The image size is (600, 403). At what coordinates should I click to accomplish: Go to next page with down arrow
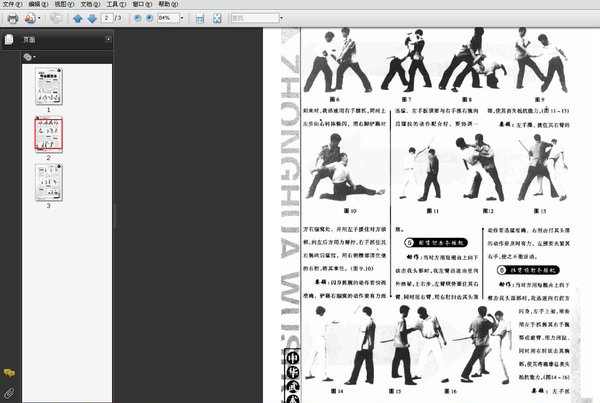92,18
